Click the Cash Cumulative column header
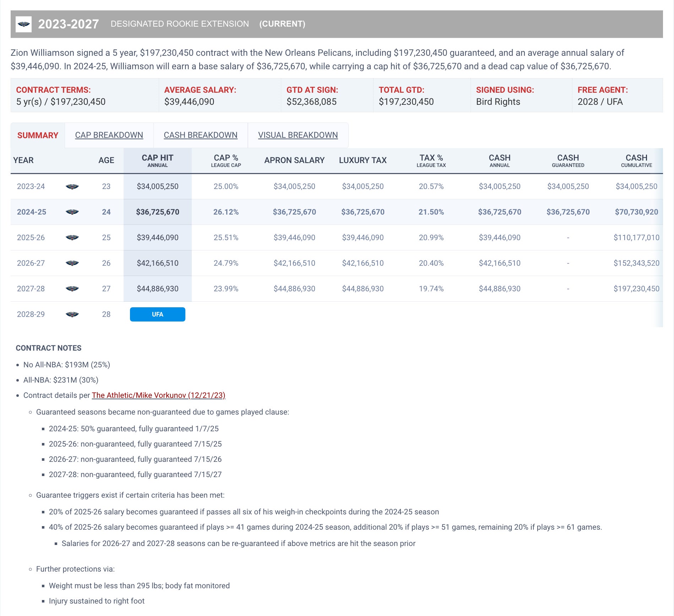 click(x=636, y=161)
